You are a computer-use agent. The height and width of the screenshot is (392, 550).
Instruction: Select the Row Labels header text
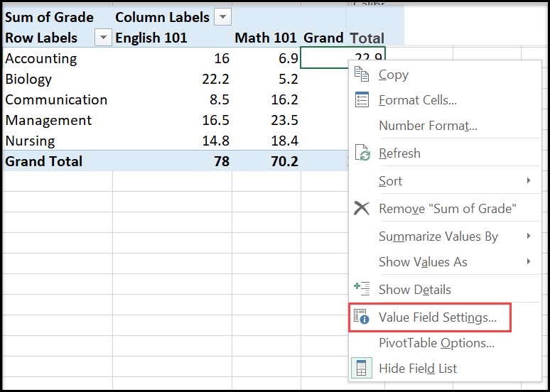[41, 38]
